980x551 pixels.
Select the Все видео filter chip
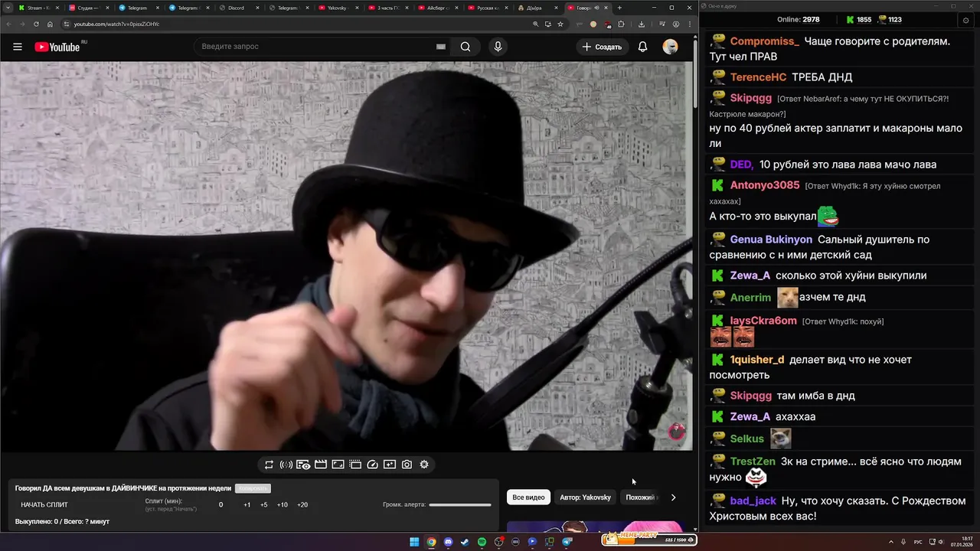528,497
